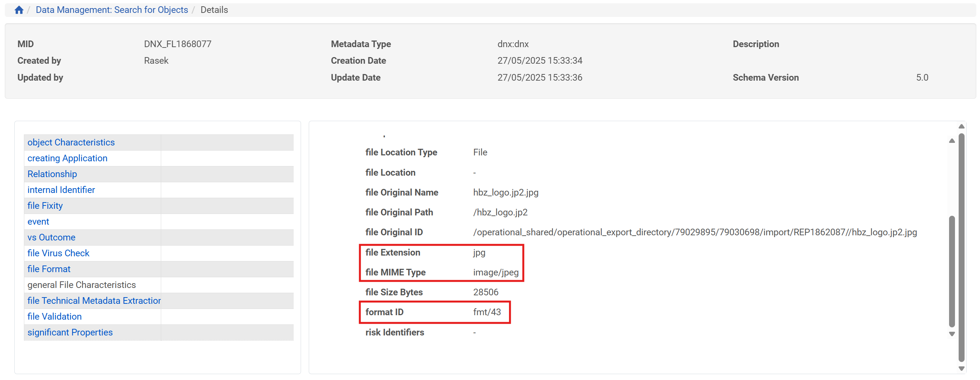The image size is (980, 380).
Task: Open the internal Identifier section
Action: [61, 190]
